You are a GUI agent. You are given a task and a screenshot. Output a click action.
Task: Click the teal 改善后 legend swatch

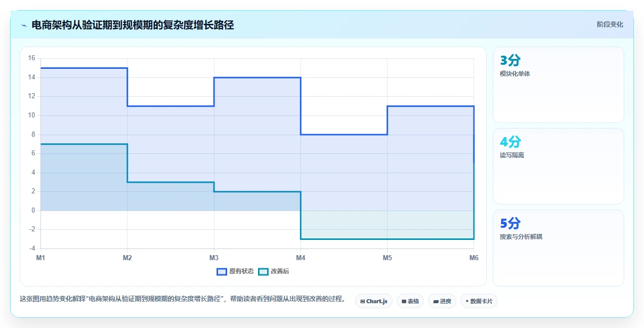click(263, 271)
